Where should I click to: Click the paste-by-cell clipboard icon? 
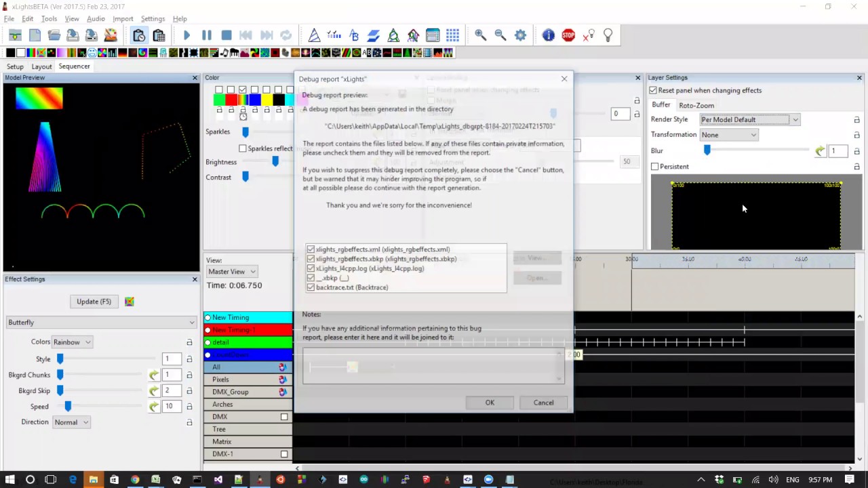[x=159, y=35]
